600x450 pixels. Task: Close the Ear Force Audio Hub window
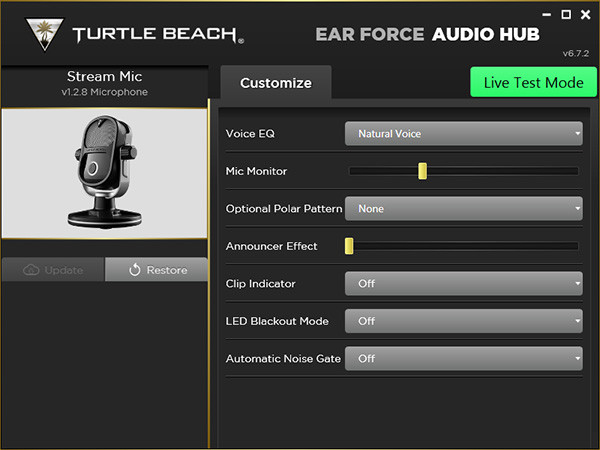[x=585, y=15]
